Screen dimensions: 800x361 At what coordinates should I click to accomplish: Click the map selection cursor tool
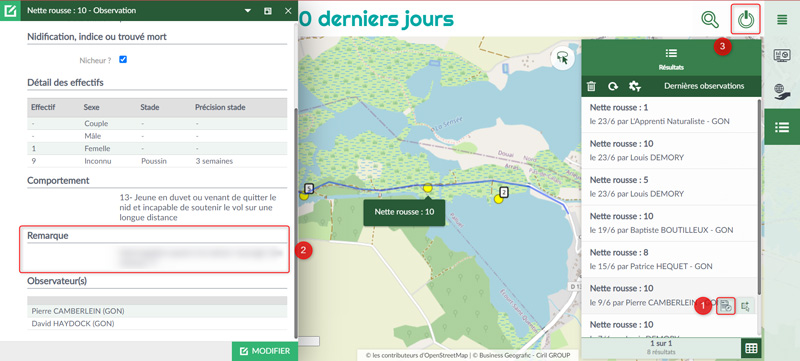(x=563, y=58)
